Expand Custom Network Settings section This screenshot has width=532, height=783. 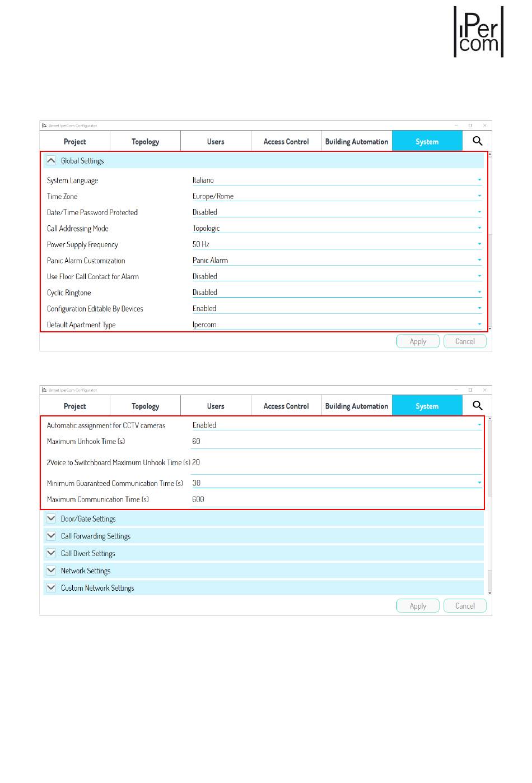click(x=51, y=588)
